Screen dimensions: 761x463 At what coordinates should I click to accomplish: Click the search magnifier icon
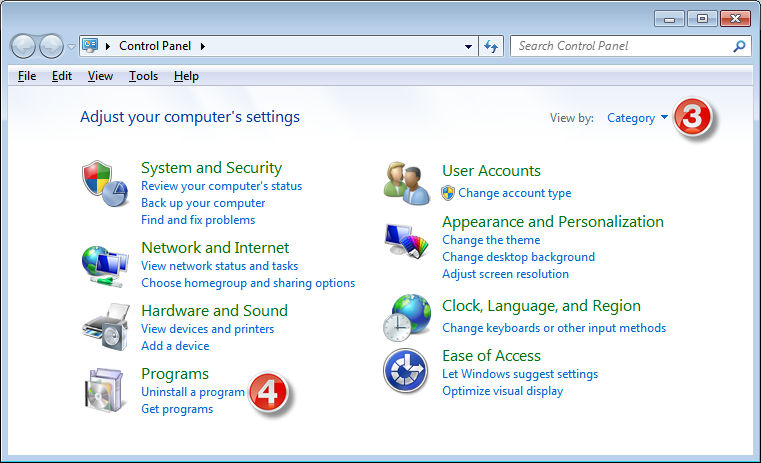coord(739,46)
